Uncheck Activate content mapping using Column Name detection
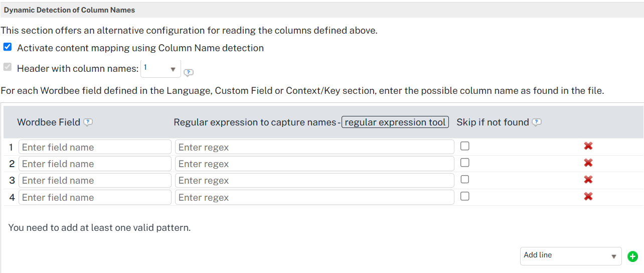 [8, 47]
